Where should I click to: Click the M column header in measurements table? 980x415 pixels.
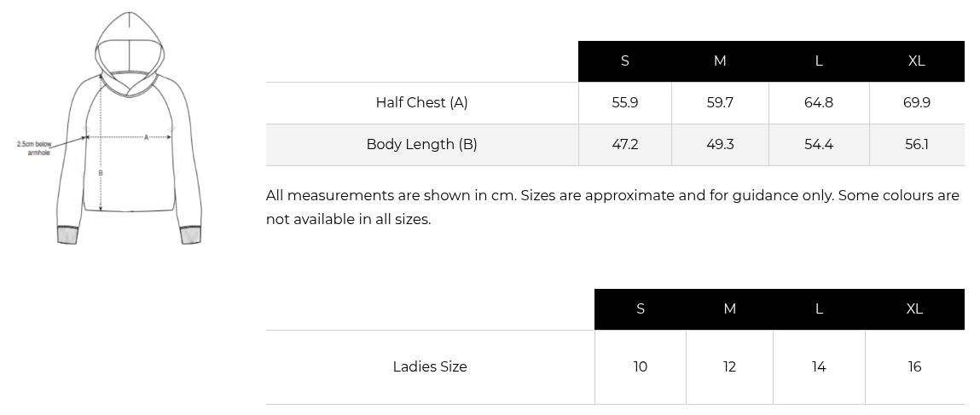tap(720, 61)
